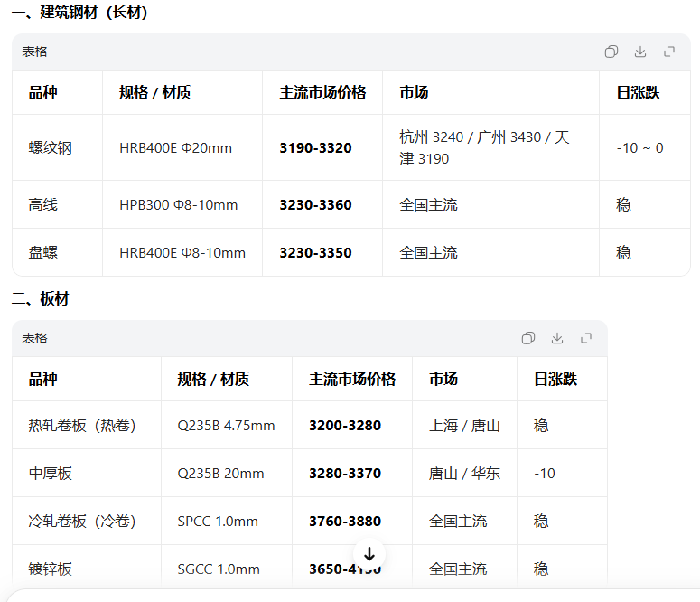Expand the plate products table to fullscreen
Image resolution: width=700 pixels, height=602 pixels.
pos(586,338)
